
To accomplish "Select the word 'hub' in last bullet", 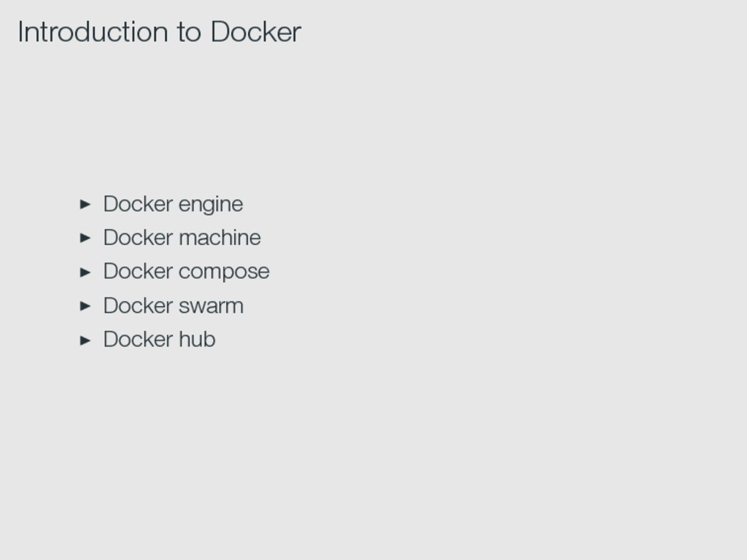I will 197,339.
